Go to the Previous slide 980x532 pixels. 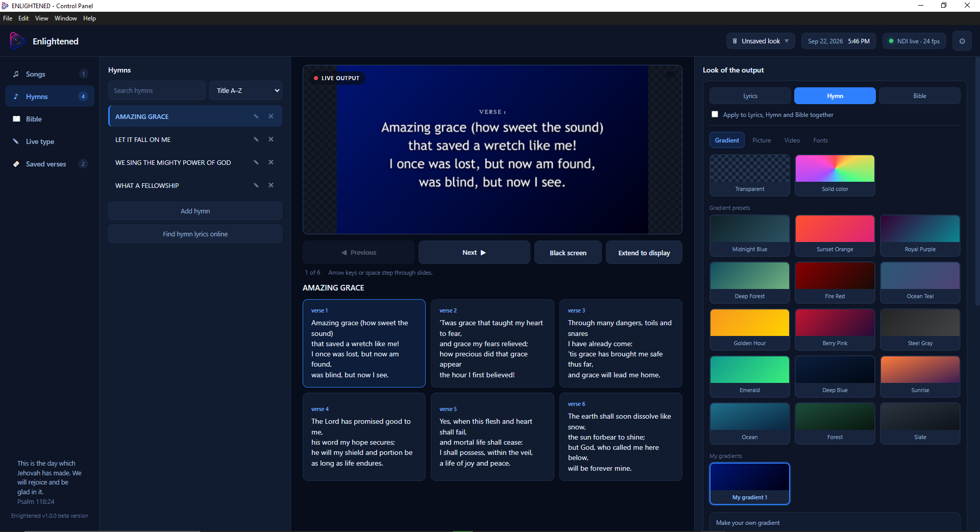358,253
